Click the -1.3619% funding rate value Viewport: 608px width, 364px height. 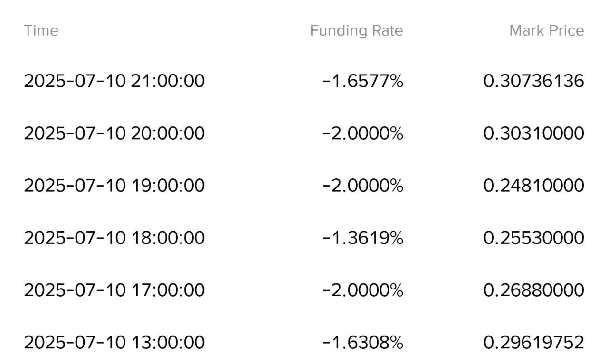pyautogui.click(x=363, y=237)
